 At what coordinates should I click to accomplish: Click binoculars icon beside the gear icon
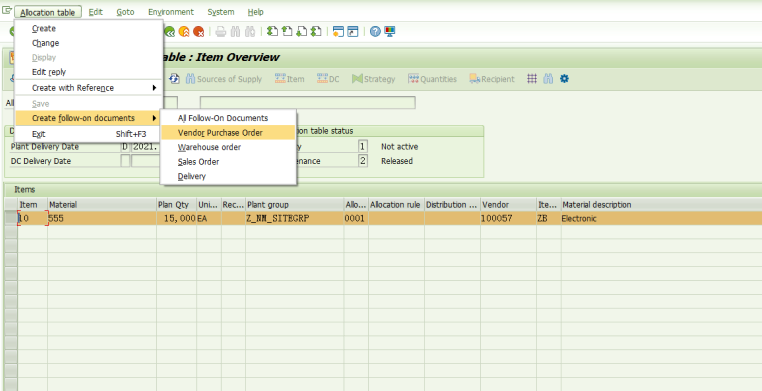548,79
